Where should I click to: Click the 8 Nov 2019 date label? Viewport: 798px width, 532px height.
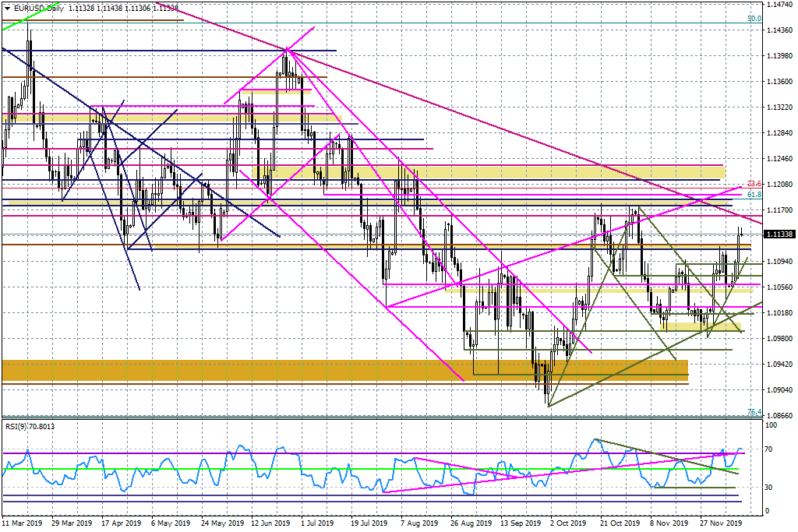(669, 523)
